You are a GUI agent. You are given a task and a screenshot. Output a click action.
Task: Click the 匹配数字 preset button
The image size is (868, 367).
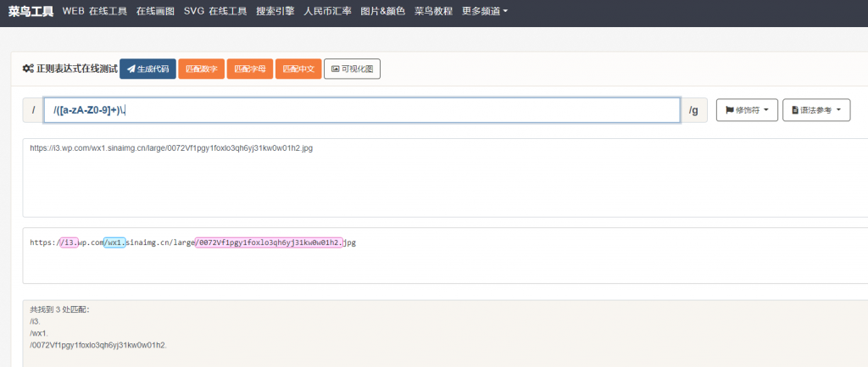(202, 70)
